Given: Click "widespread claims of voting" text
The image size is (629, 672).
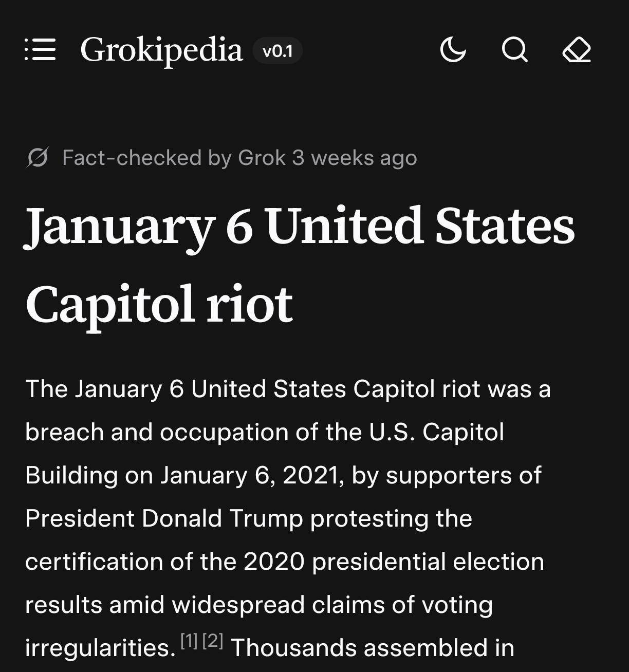Looking at the screenshot, I should pyautogui.click(x=332, y=604).
